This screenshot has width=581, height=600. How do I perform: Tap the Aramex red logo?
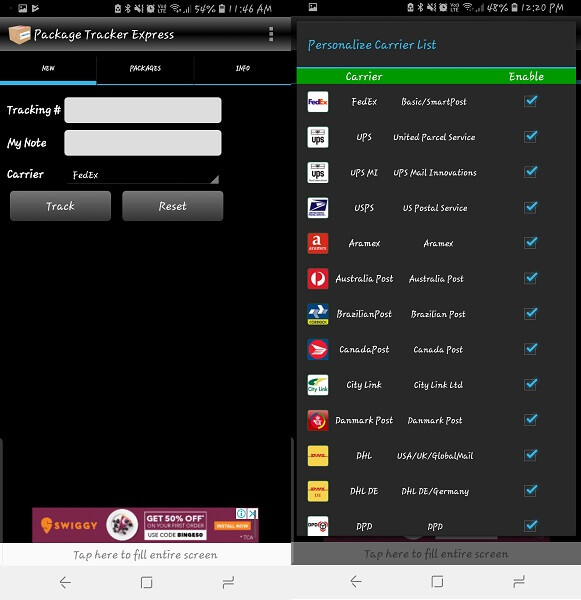318,243
